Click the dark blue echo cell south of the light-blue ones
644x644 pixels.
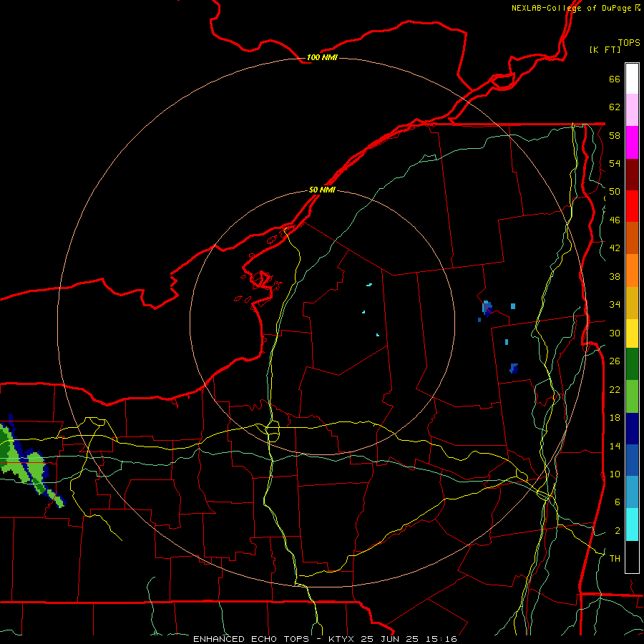click(x=513, y=368)
